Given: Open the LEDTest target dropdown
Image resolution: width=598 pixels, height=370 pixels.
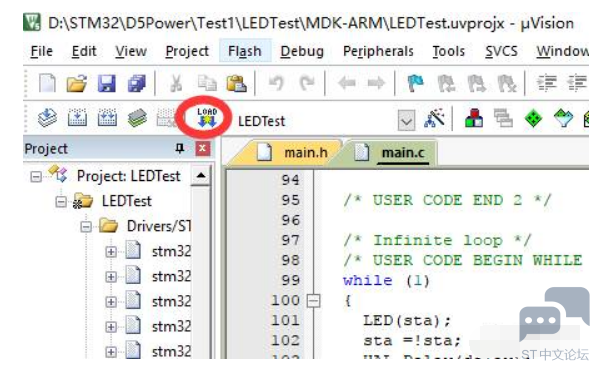Looking at the screenshot, I should 406,121.
